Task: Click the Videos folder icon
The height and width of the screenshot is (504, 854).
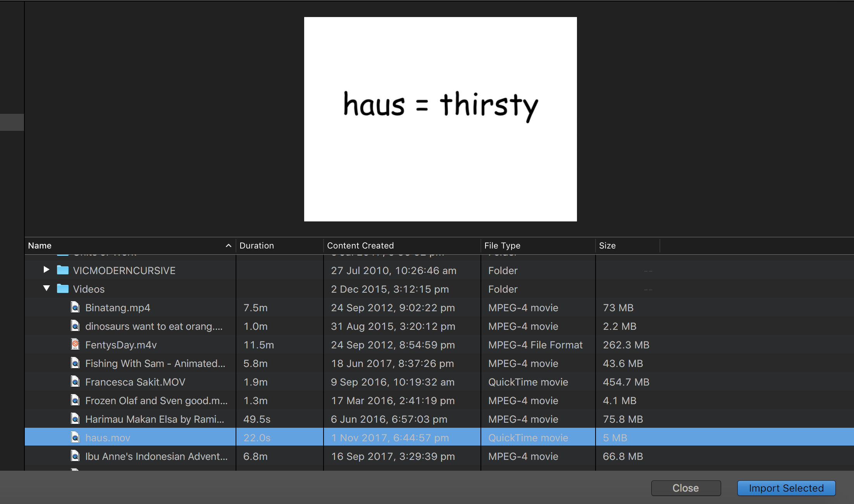Action: coord(63,289)
